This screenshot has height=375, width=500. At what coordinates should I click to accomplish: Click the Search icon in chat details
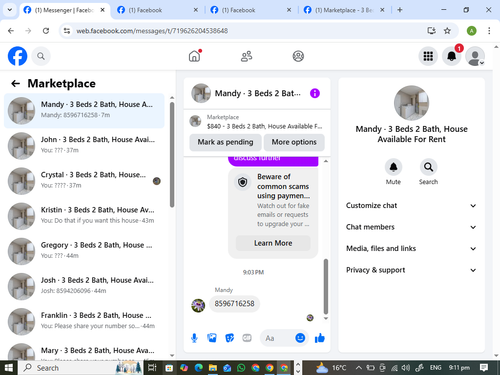428,167
